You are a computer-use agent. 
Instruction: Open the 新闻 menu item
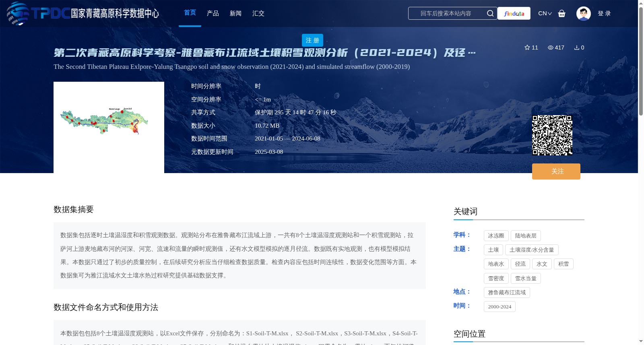(x=235, y=13)
